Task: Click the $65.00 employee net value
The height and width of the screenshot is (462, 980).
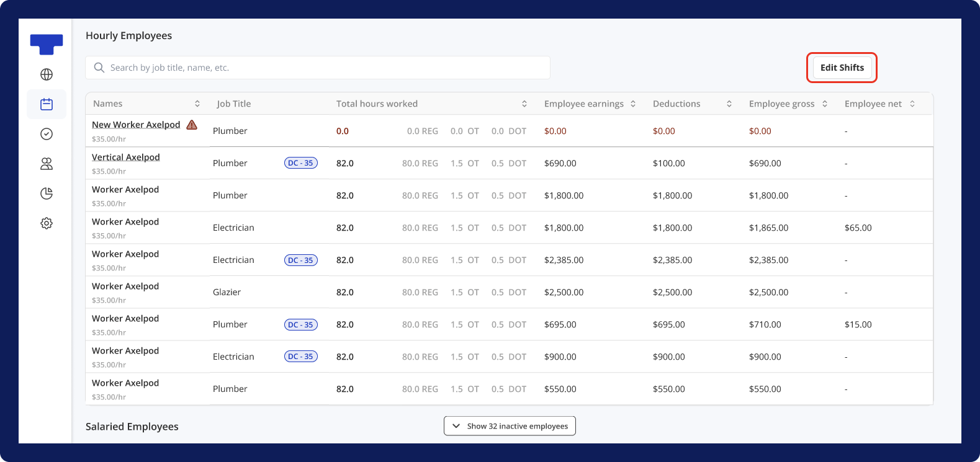Action: pyautogui.click(x=858, y=228)
